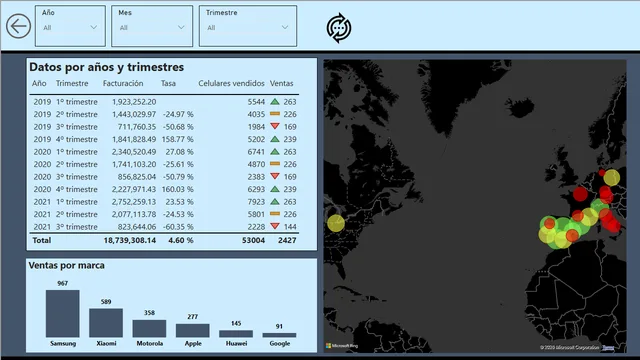Click the tasa value 27.08 %
The width and height of the screenshot is (640, 360).
pos(180,152)
